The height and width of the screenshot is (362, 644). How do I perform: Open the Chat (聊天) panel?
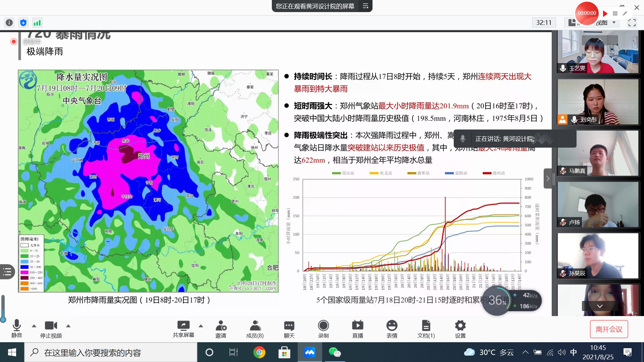pyautogui.click(x=289, y=329)
